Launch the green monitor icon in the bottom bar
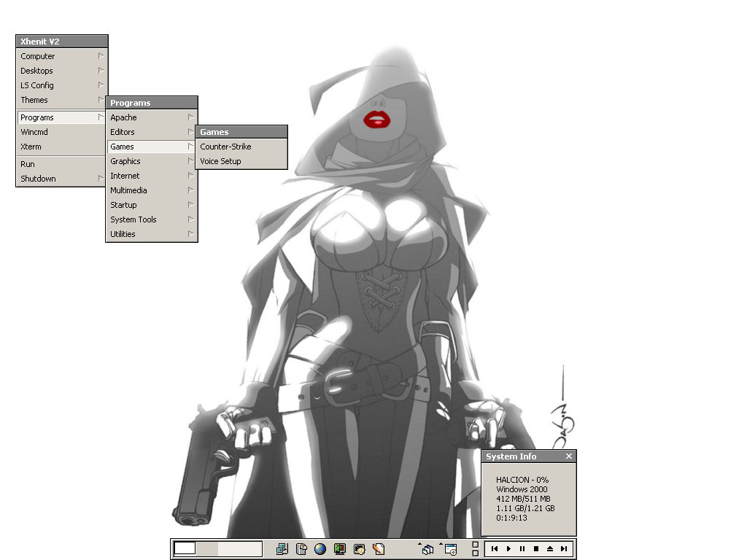This screenshot has height=560, width=747. click(340, 549)
